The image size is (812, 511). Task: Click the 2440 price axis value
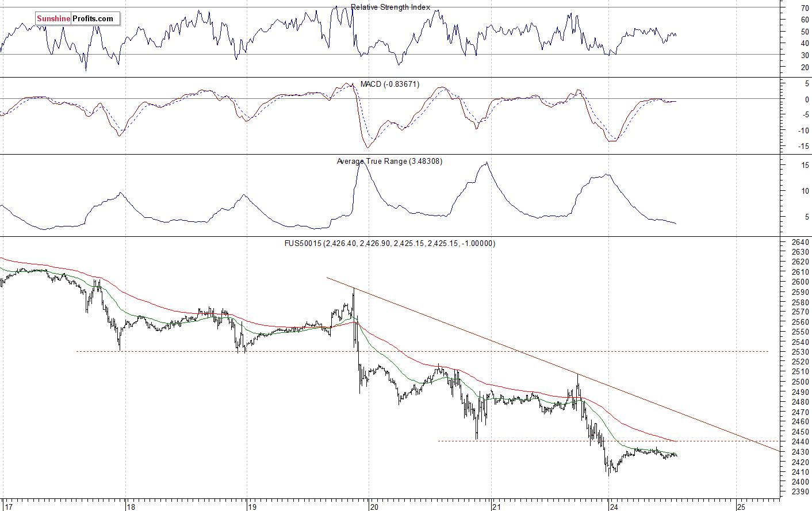pyautogui.click(x=800, y=442)
